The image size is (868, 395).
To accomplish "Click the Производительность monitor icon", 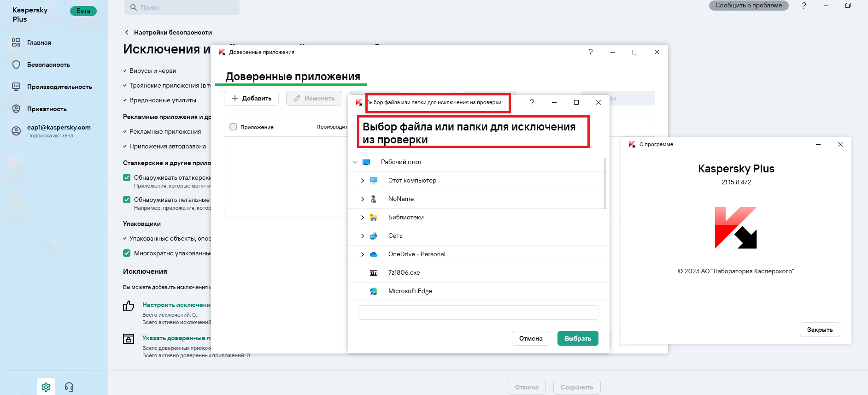I will pos(16,87).
